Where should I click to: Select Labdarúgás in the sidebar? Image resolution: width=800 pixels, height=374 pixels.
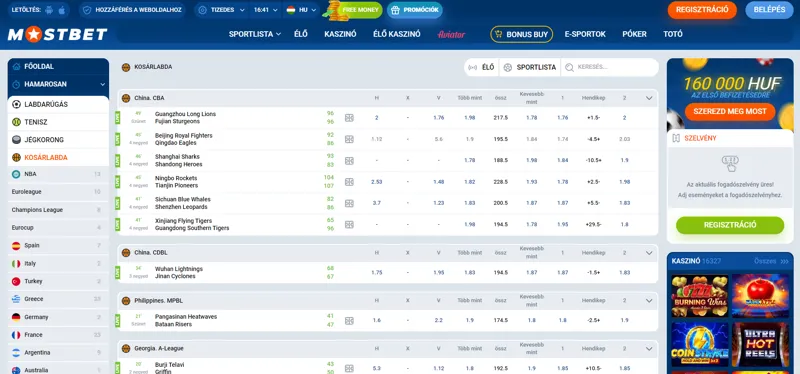(58, 105)
